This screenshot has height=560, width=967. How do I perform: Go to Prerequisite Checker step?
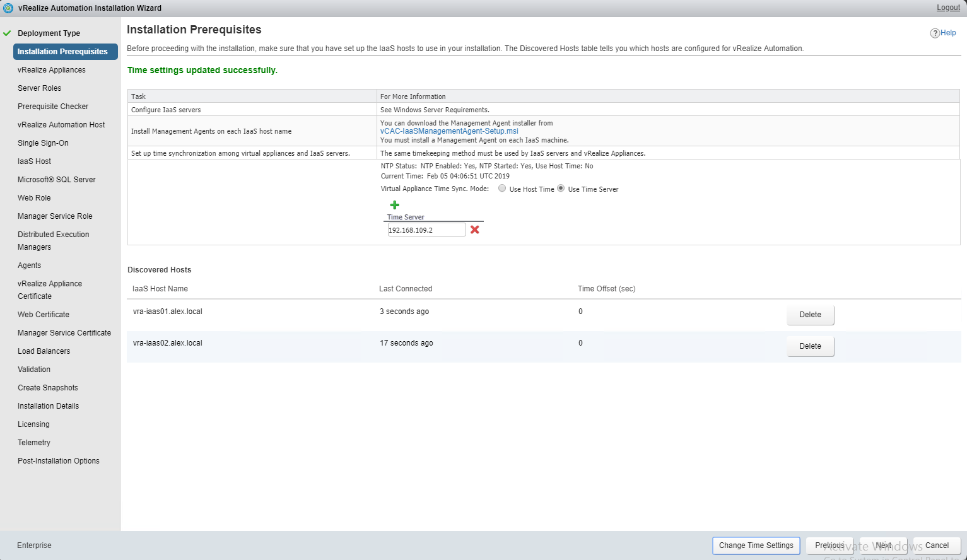(53, 107)
